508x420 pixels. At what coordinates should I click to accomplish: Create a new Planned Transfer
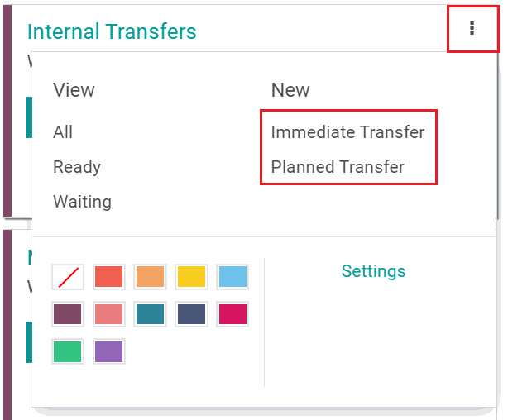pyautogui.click(x=338, y=167)
